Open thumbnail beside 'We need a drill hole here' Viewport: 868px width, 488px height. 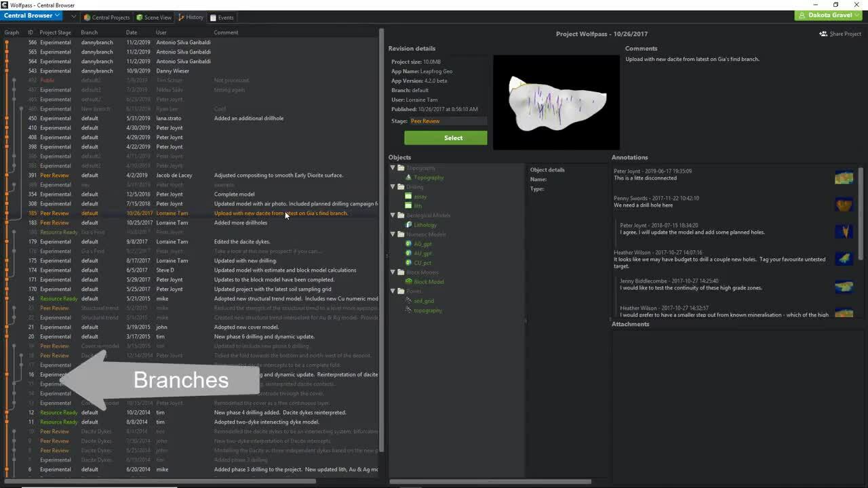coord(844,205)
